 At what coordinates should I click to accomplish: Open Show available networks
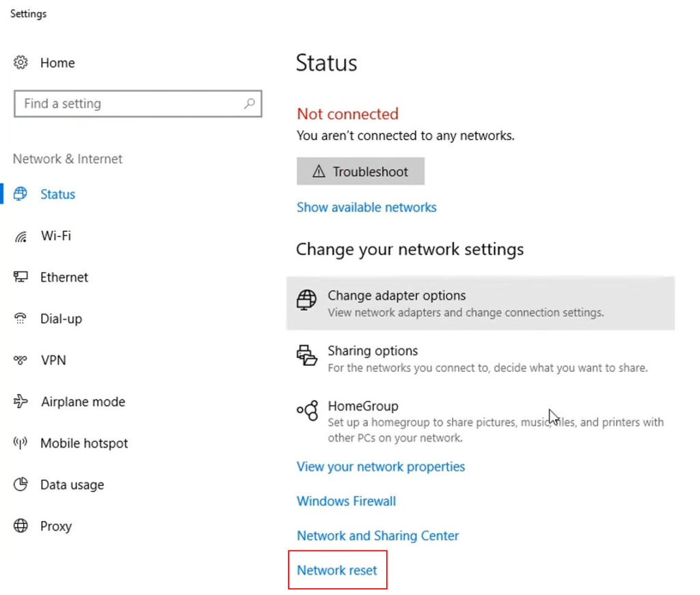tap(366, 207)
